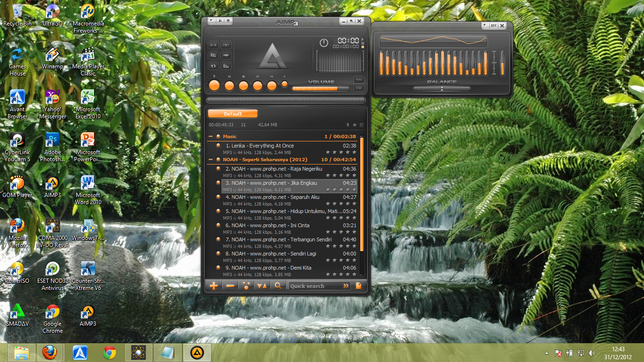Image resolution: width=644 pixels, height=362 pixels.
Task: Select the Recycle Bin desktop icon
Action: [x=17, y=16]
